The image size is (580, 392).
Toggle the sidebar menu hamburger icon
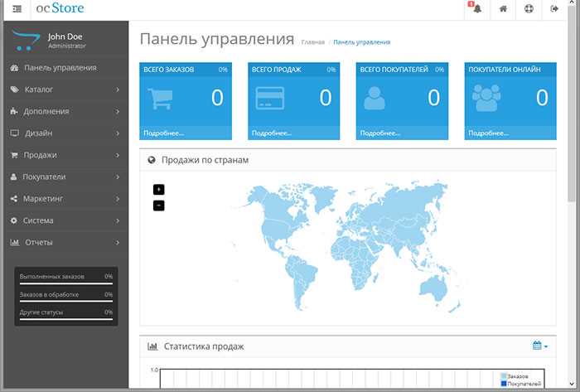pos(17,9)
